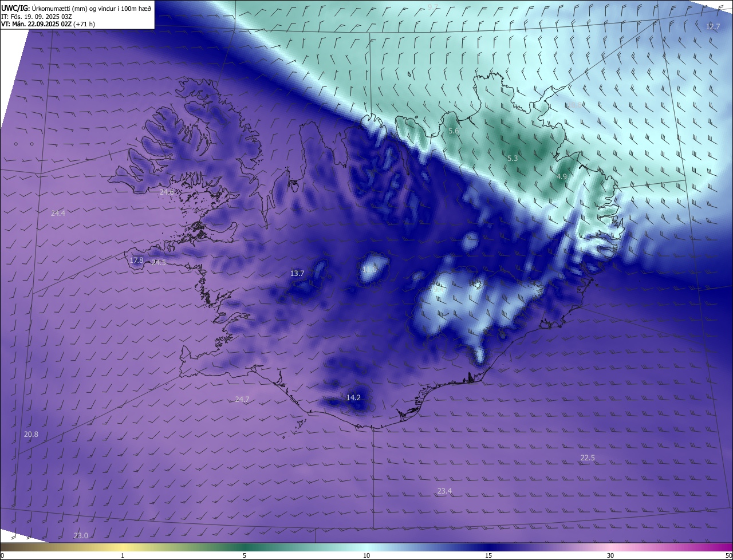Click the 12.7 value in the top-right corner
Screen dimensions: 733x560
pyautogui.click(x=713, y=26)
